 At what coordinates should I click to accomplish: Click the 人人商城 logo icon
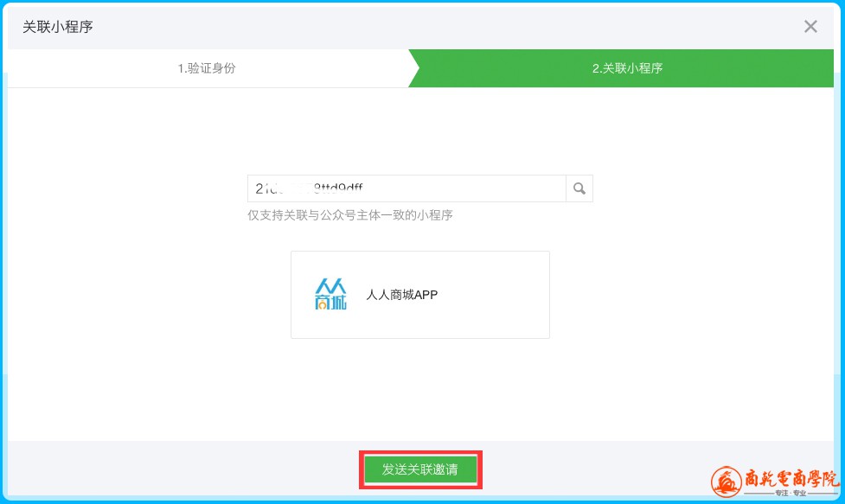click(330, 294)
